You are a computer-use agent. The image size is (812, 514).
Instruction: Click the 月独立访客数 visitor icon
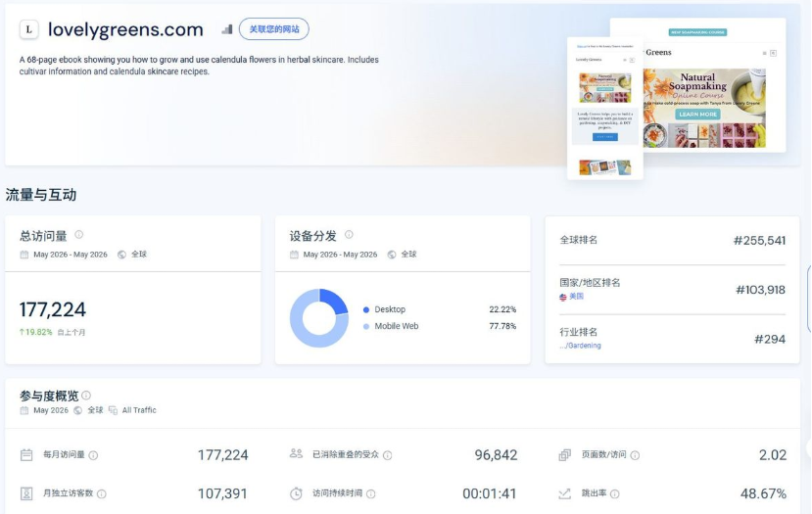pos(26,493)
